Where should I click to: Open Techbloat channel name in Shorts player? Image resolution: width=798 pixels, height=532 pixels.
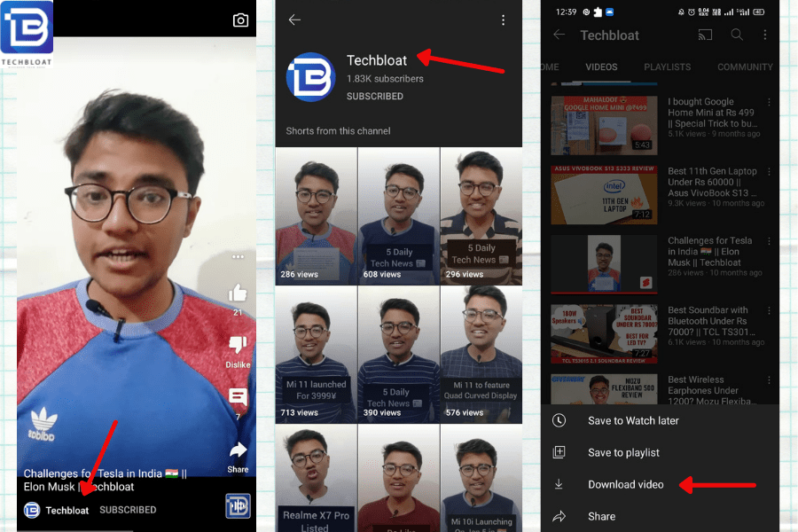(67, 510)
